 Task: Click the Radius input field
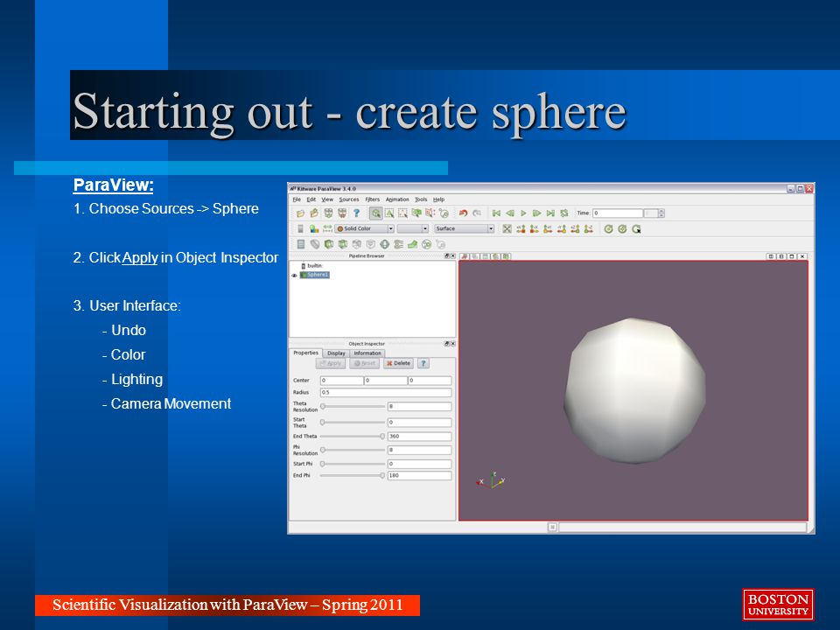[x=386, y=393]
